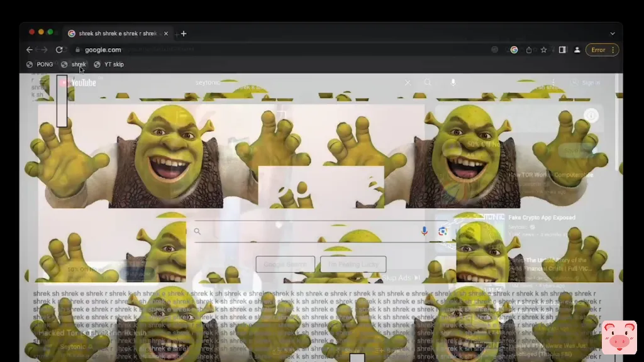The width and height of the screenshot is (644, 362).
Task: Bookmark this page with the star icon
Action: click(544, 50)
